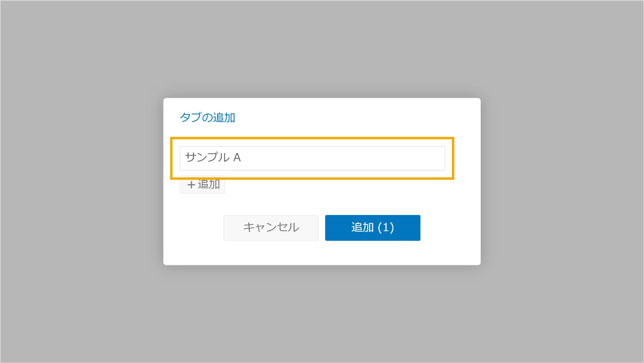Choose キャンセル to close タブの追加
The height and width of the screenshot is (363, 644).
pos(271,228)
